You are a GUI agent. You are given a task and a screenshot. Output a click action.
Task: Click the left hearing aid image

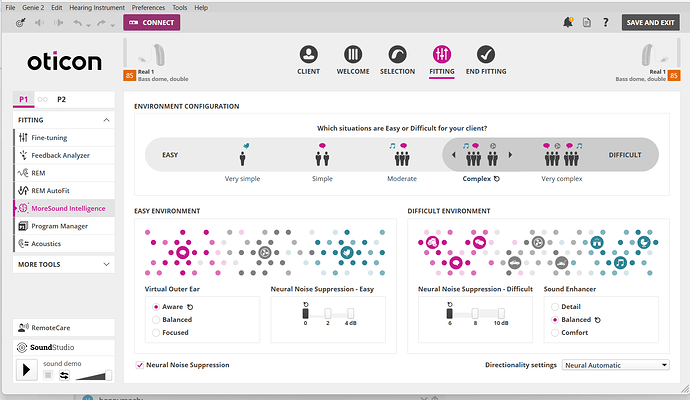[x=152, y=56]
